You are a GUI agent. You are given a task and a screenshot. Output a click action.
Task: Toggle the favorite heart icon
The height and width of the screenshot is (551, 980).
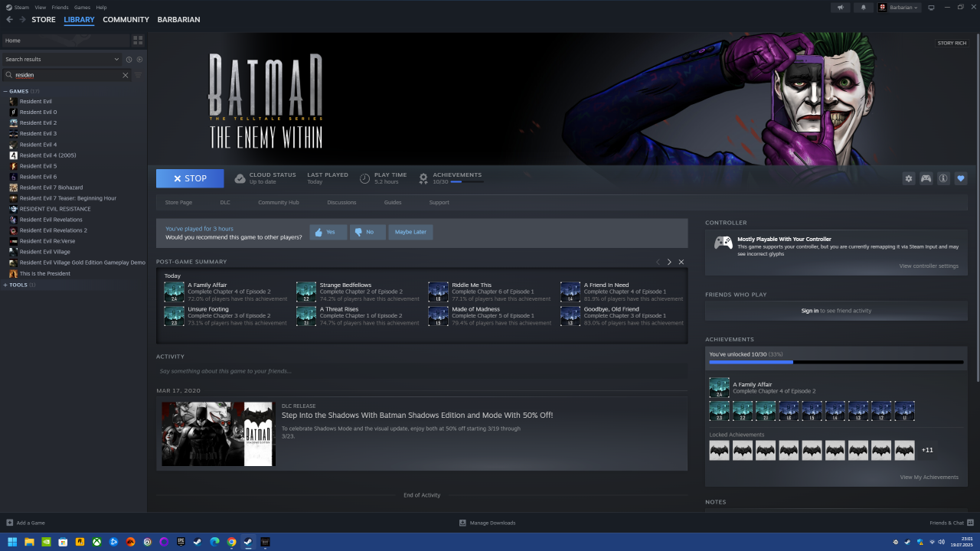[x=961, y=178]
